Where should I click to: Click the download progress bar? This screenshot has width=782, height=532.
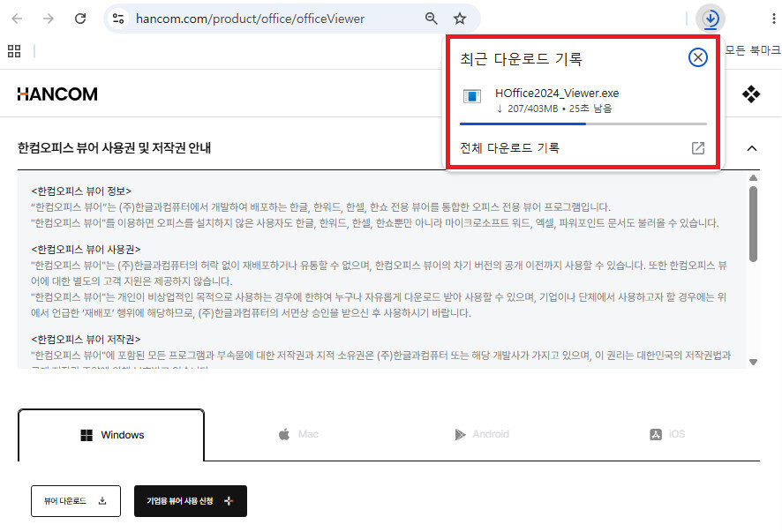point(583,124)
